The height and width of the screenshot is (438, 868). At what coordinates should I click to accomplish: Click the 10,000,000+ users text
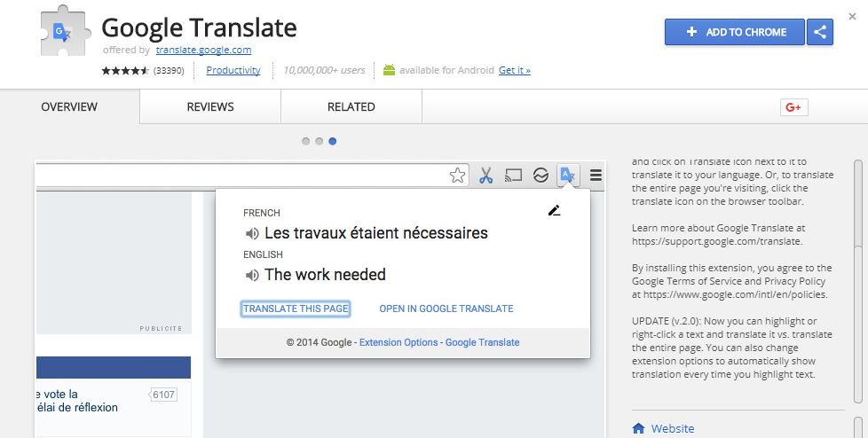click(324, 70)
